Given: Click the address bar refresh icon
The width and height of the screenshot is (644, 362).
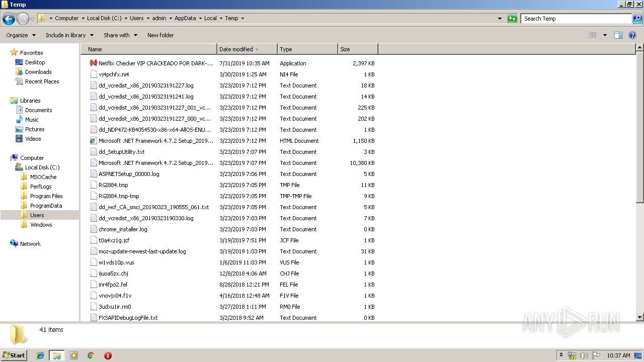Looking at the screenshot, I should pyautogui.click(x=512, y=19).
